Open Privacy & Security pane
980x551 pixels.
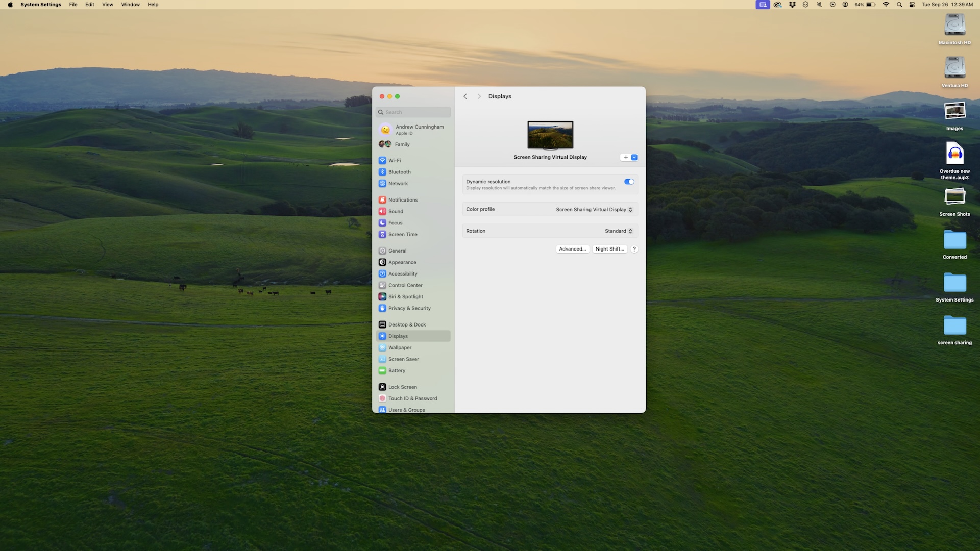tap(409, 308)
